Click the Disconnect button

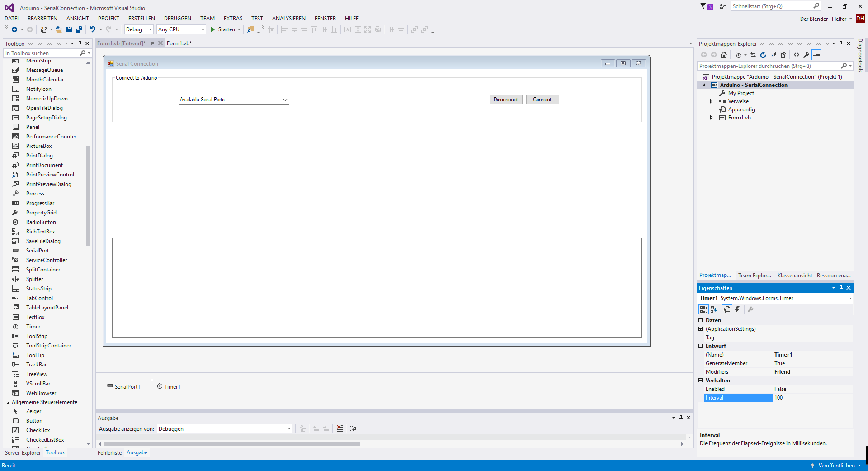pyautogui.click(x=505, y=99)
